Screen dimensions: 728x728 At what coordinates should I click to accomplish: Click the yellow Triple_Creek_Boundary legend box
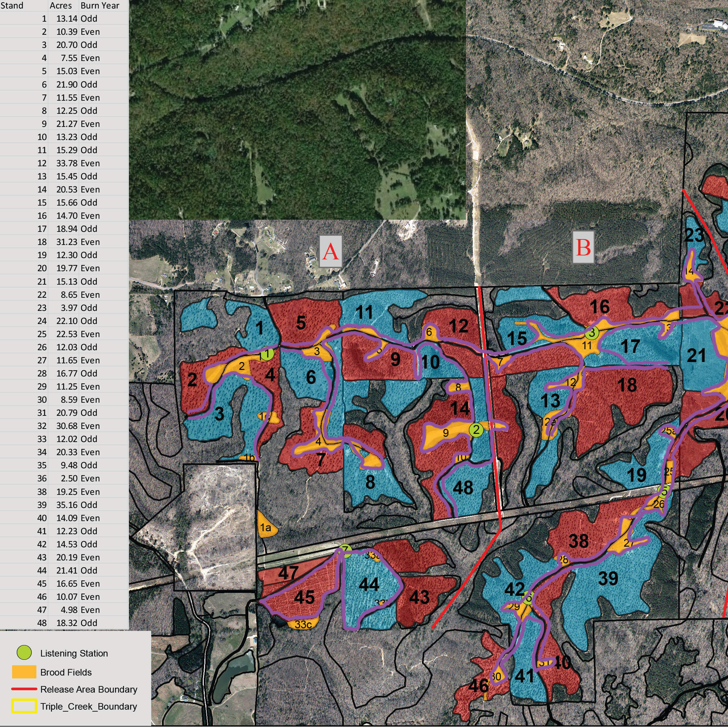tap(24, 706)
